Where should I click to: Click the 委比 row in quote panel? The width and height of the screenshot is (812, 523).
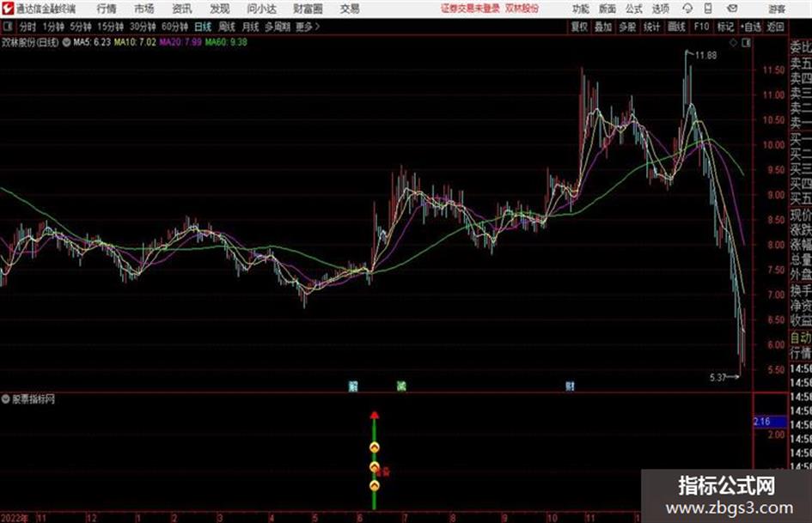[x=801, y=47]
